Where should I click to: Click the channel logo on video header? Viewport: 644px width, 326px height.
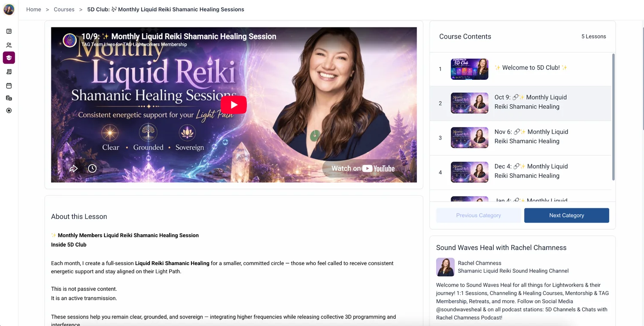pyautogui.click(x=70, y=40)
